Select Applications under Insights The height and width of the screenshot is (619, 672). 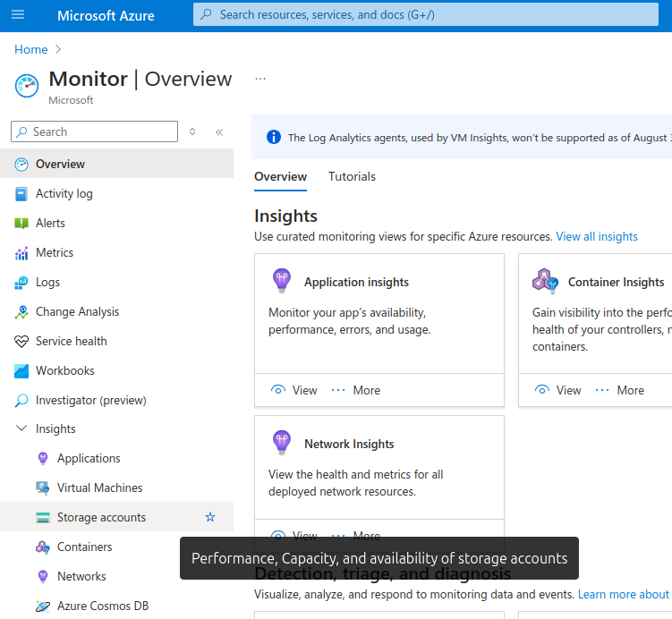(x=116, y=458)
